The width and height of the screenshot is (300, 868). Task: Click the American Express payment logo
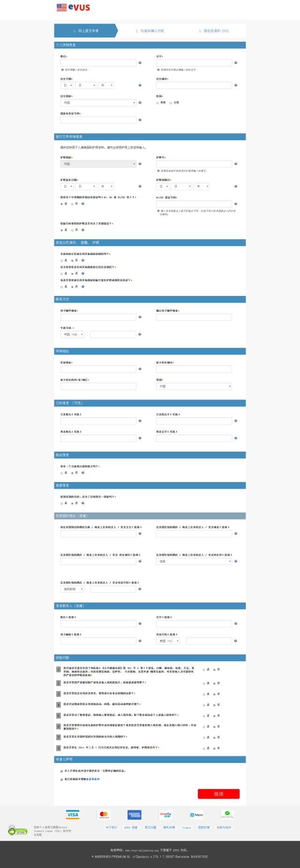click(135, 815)
